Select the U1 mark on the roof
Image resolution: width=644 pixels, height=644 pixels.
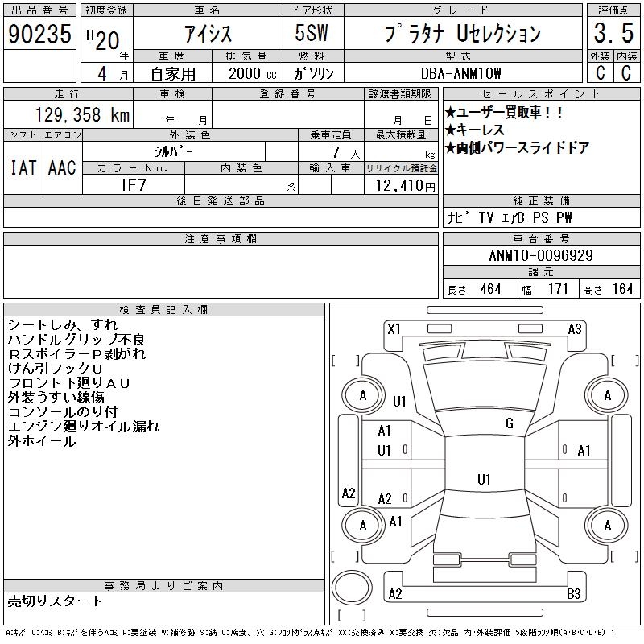tap(484, 479)
